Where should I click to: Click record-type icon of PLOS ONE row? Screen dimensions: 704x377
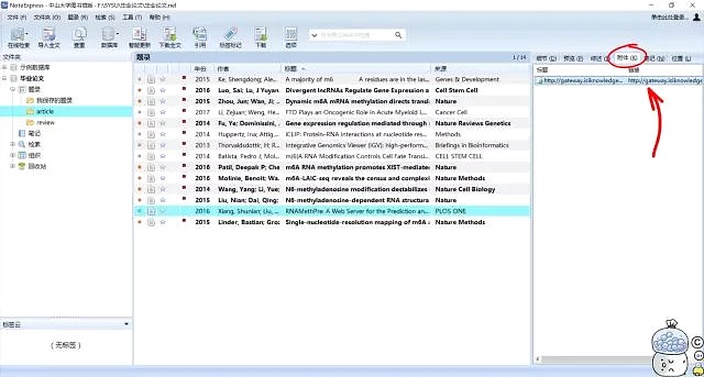151,211
